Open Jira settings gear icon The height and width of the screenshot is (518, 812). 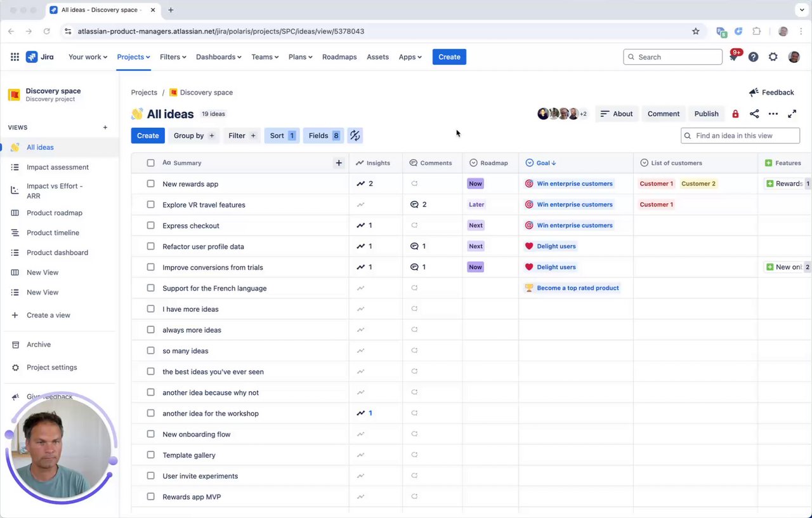pyautogui.click(x=773, y=57)
